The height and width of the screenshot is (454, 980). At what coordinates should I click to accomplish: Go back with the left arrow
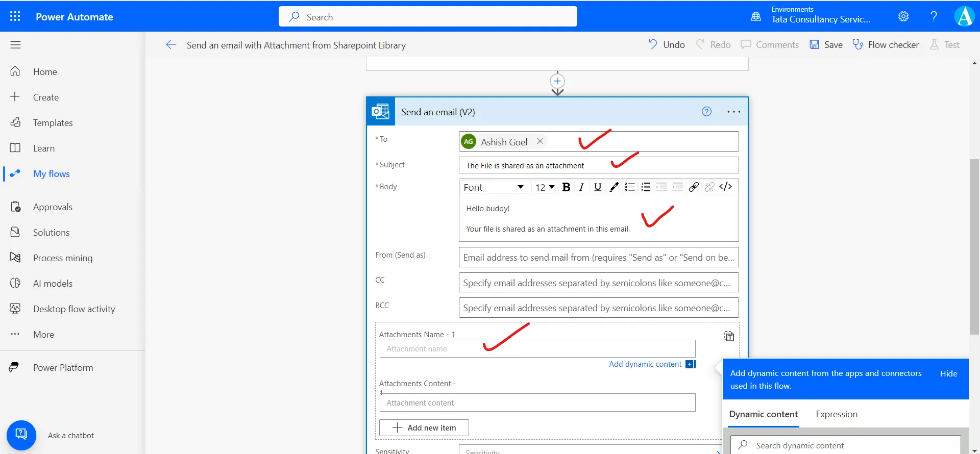[171, 45]
